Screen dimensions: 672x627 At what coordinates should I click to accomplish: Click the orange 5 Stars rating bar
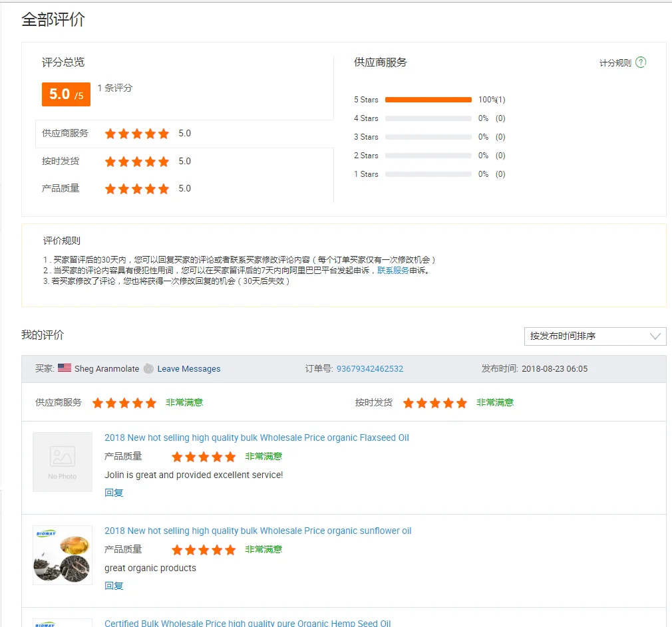[428, 100]
